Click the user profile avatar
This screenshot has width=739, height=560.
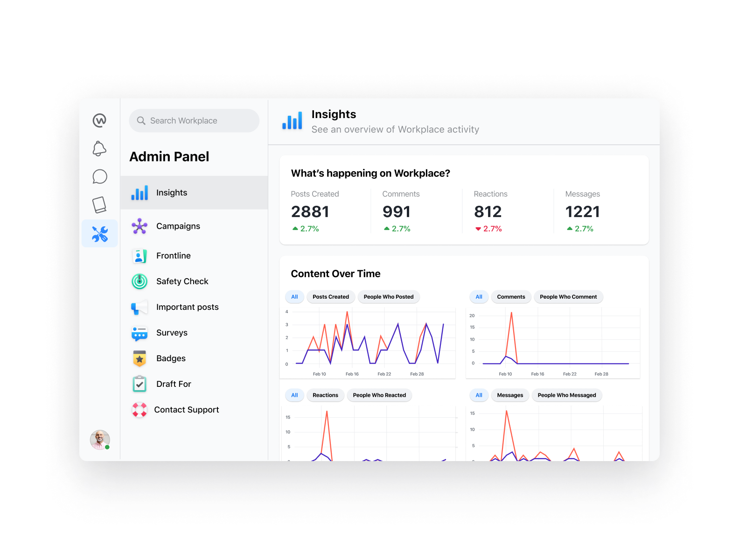(x=100, y=440)
